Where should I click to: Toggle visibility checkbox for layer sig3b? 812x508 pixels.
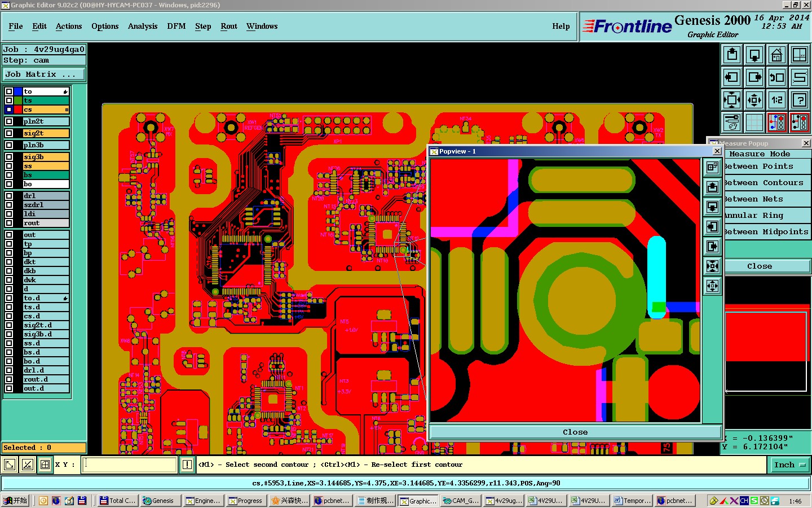[x=9, y=157]
